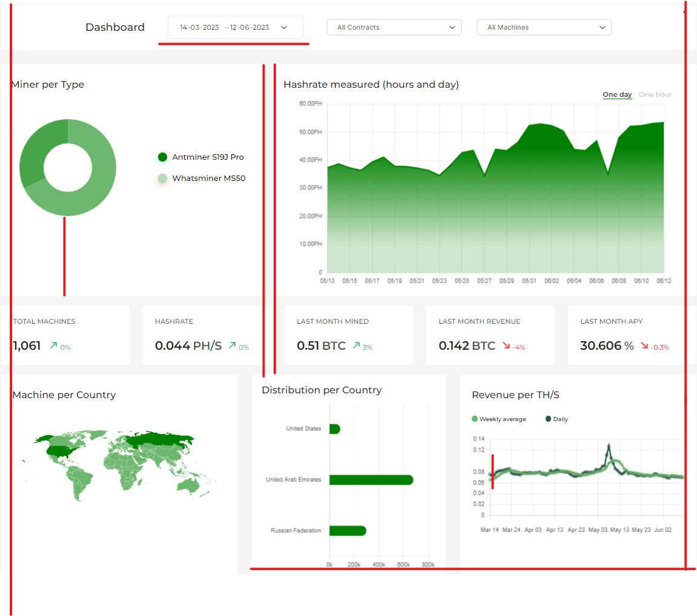697x616 pixels.
Task: Click the United States distribution bar
Action: [335, 429]
